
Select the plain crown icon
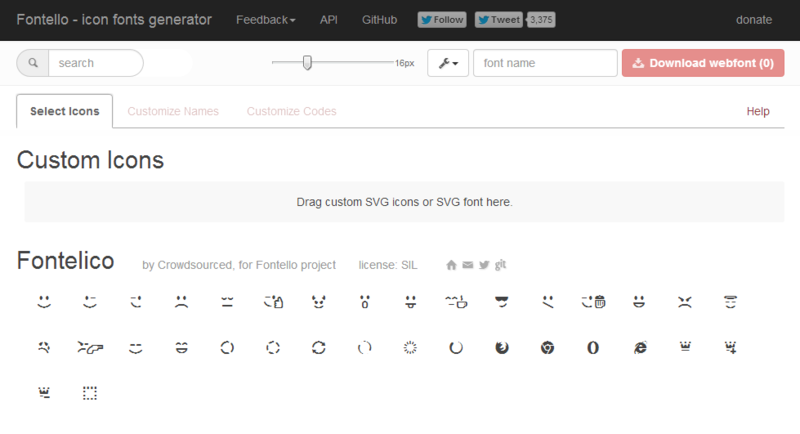[x=685, y=347]
